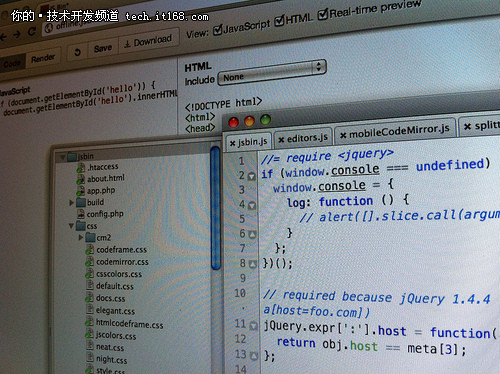Click the config.php file icon
500x374 pixels.
click(x=81, y=214)
